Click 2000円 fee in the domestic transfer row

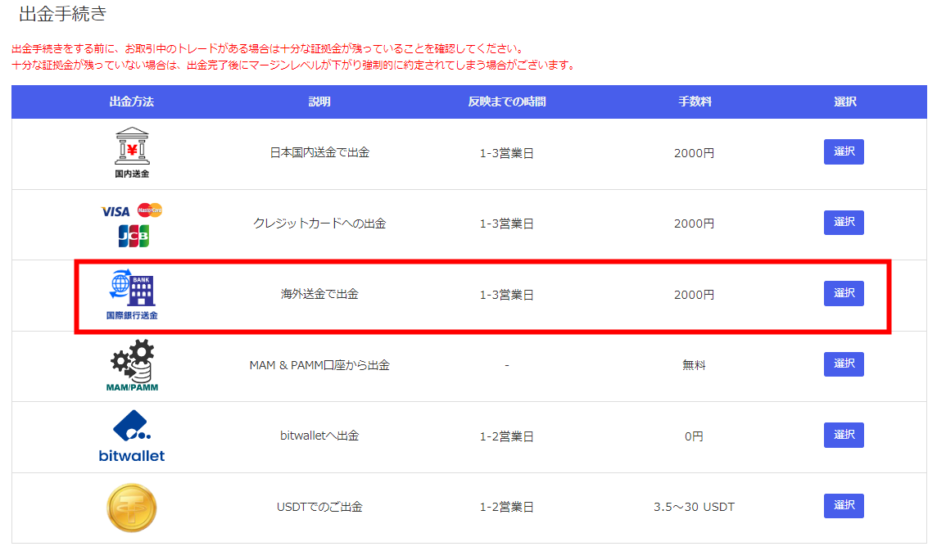(695, 153)
